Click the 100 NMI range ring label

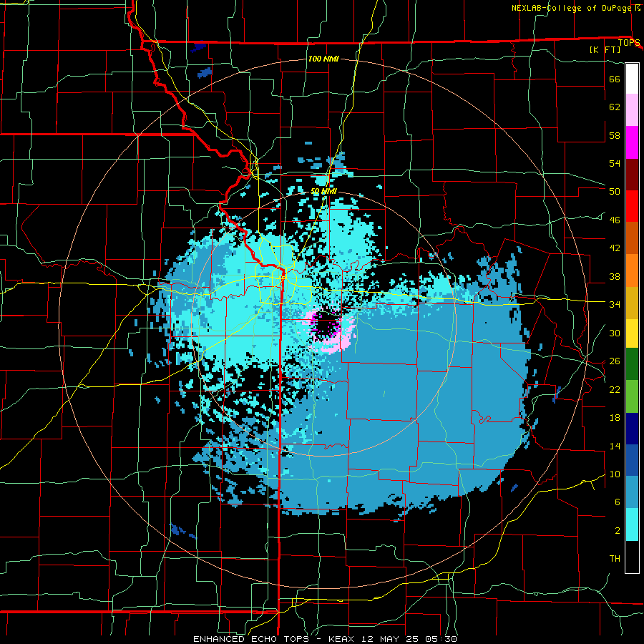[323, 59]
